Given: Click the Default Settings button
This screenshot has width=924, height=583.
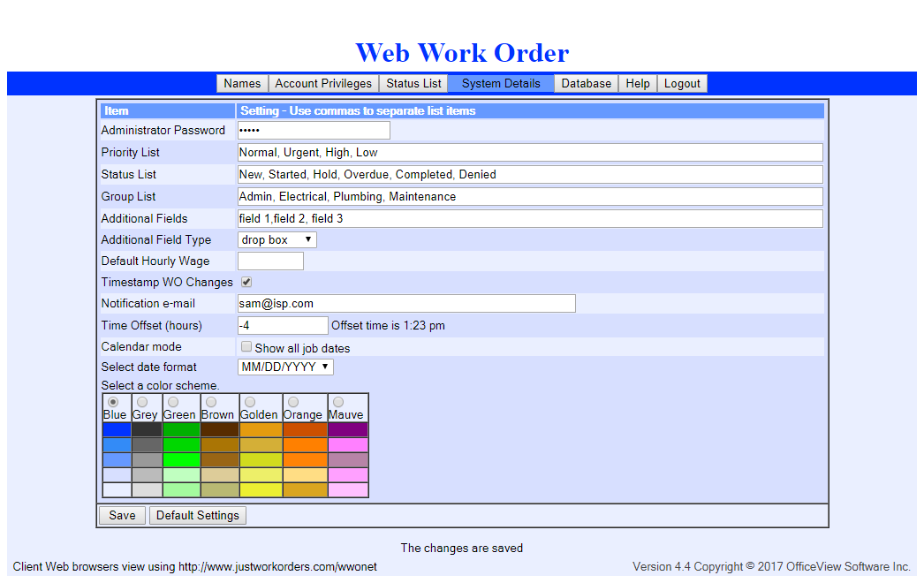Looking at the screenshot, I should 198,515.
